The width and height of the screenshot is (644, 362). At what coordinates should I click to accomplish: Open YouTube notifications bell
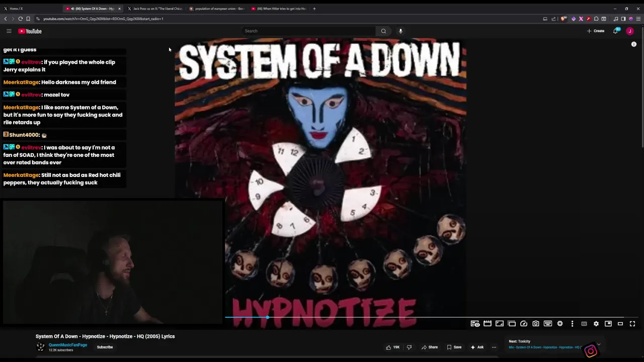616,31
